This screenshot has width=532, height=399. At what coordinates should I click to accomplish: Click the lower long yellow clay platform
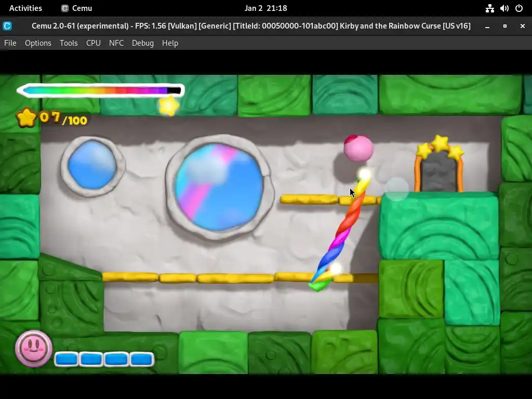point(240,278)
